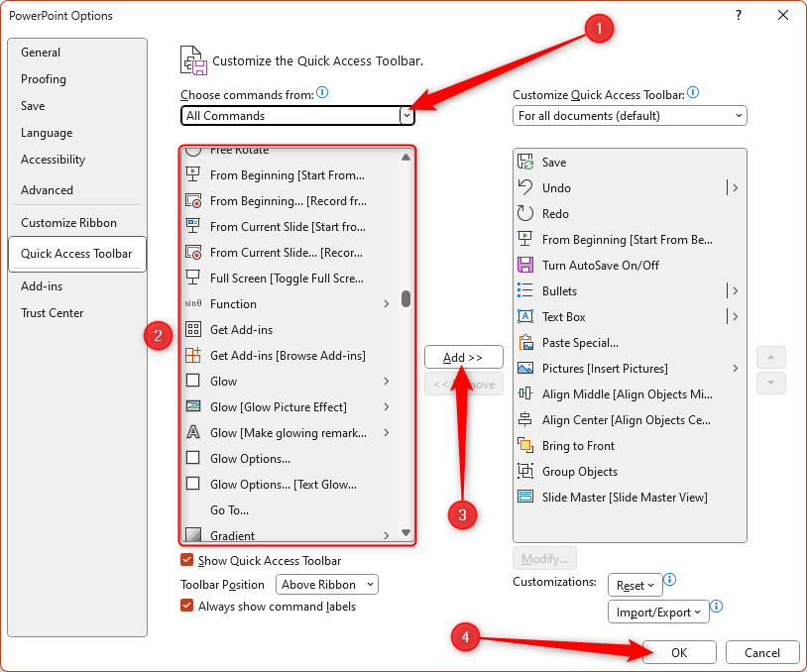
Task: Uncheck Show Quick Access Toolbar
Action: pyautogui.click(x=184, y=560)
